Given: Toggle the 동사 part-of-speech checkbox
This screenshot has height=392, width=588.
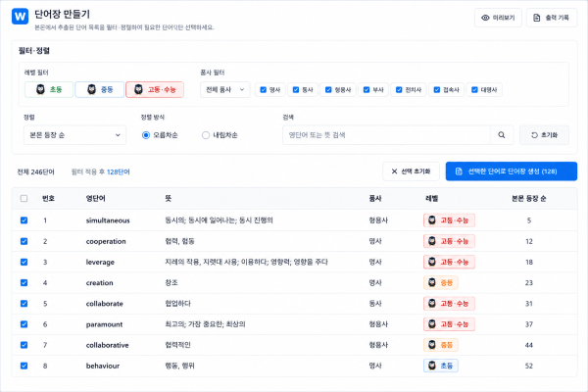Looking at the screenshot, I should (296, 89).
